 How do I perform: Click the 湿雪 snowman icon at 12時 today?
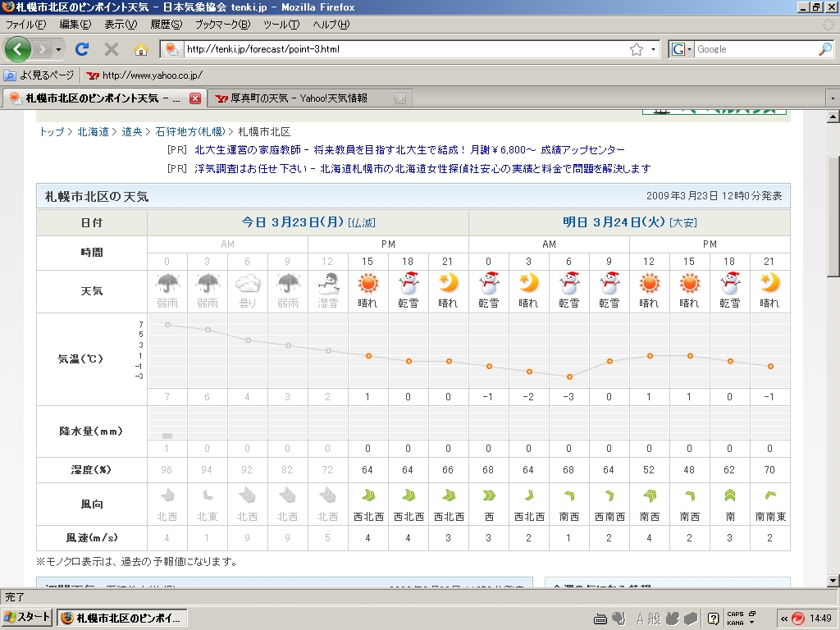328,283
